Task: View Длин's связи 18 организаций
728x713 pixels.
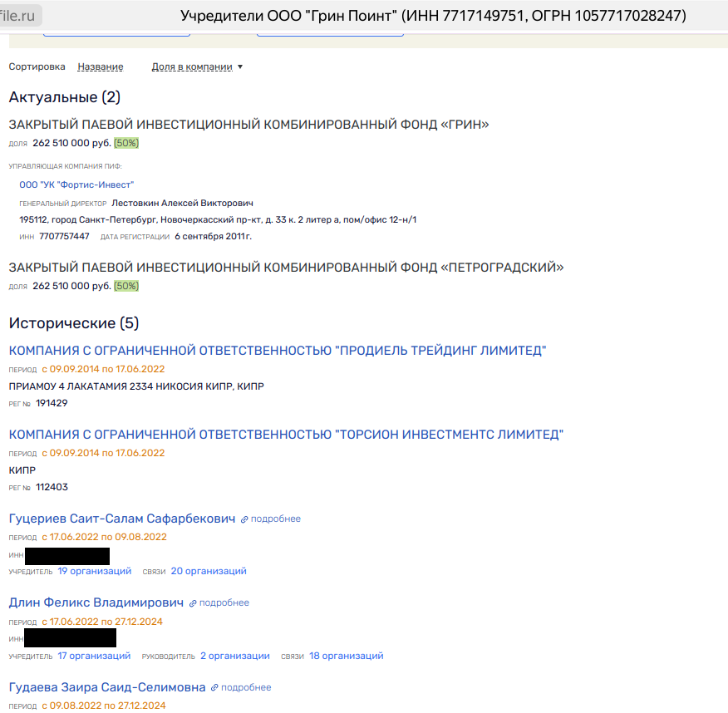Action: click(x=347, y=656)
